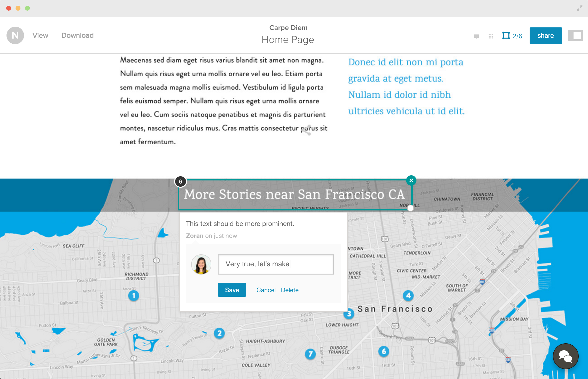The width and height of the screenshot is (588, 379).
Task: Open the View menu
Action: click(x=40, y=35)
